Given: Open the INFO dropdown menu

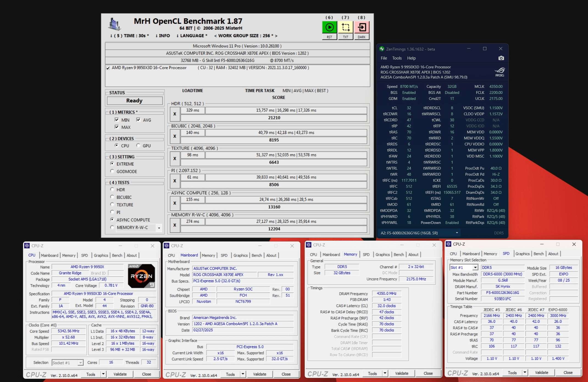Looking at the screenshot, I should pos(163,36).
